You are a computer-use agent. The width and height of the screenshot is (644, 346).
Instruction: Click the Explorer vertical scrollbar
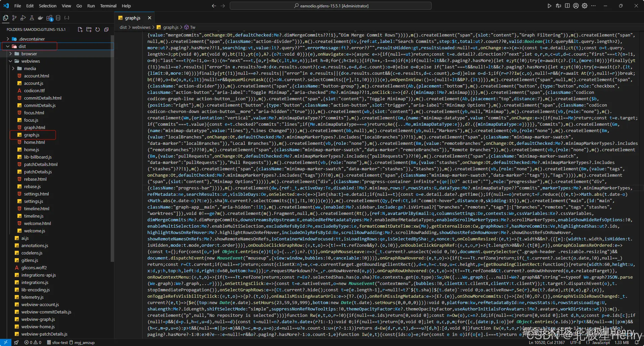coord(112,149)
